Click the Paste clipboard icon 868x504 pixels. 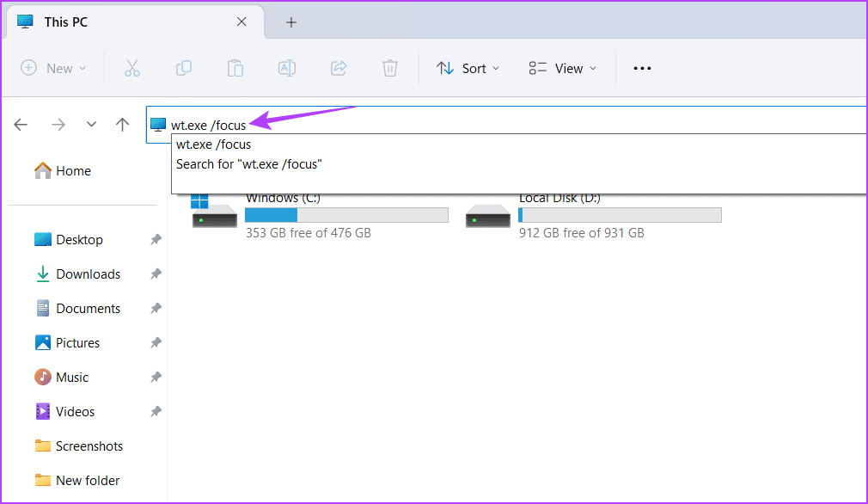point(235,68)
